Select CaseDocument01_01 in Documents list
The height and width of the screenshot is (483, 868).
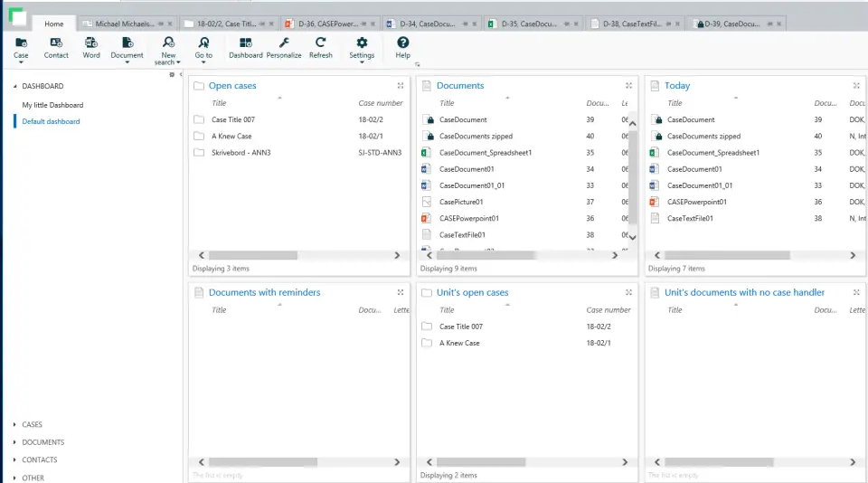tap(524, 185)
